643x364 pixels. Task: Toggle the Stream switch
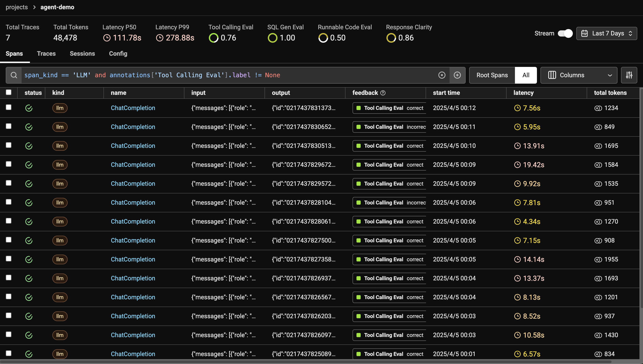coord(565,33)
